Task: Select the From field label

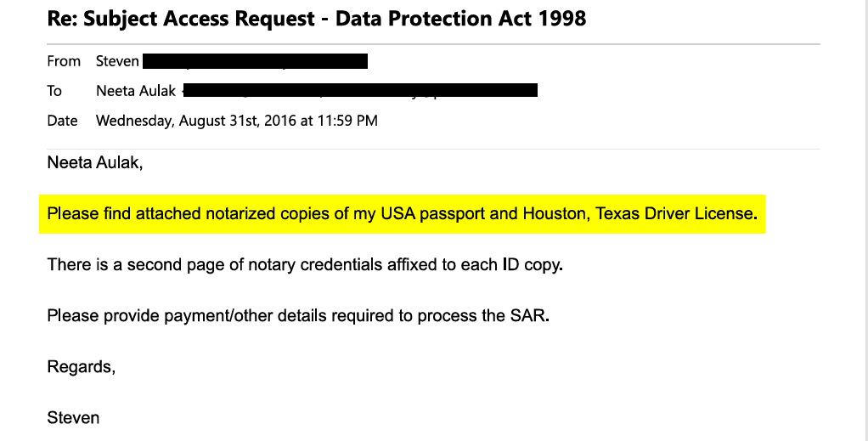Action: tap(64, 61)
